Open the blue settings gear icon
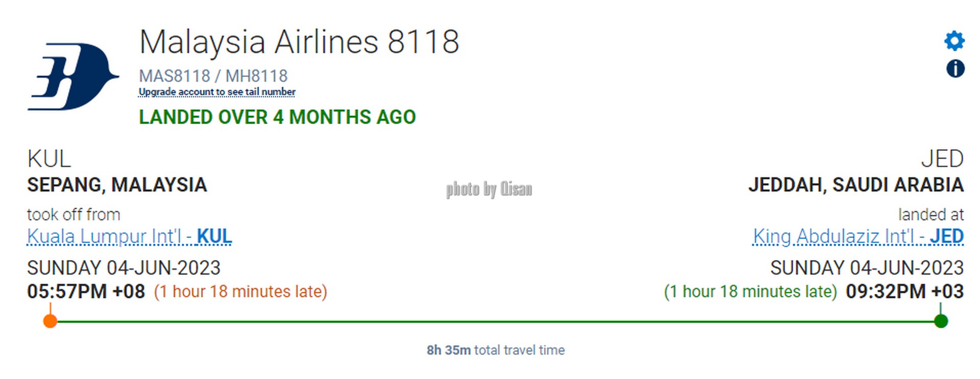980x379 pixels. point(954,41)
